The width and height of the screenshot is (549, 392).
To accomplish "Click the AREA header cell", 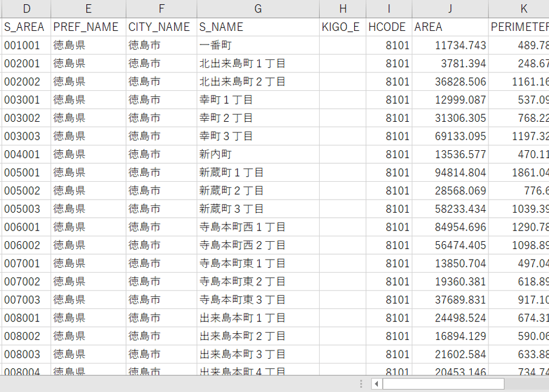I will (450, 27).
